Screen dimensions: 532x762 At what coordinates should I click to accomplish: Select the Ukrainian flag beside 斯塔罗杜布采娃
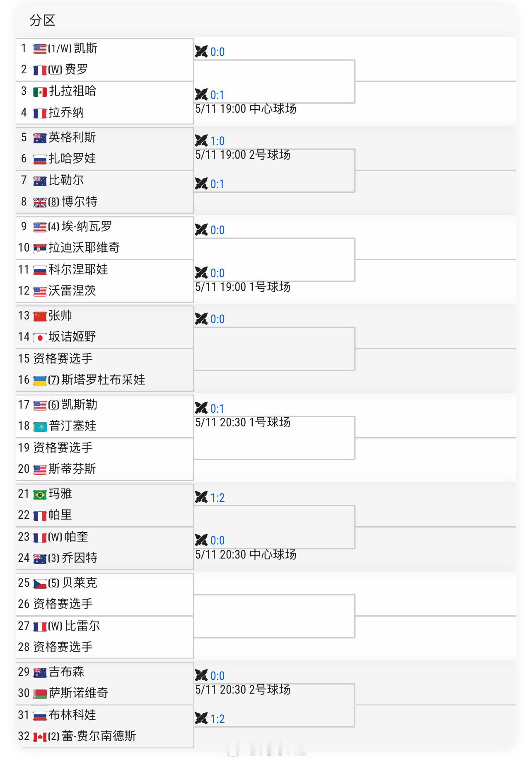pyautogui.click(x=40, y=380)
